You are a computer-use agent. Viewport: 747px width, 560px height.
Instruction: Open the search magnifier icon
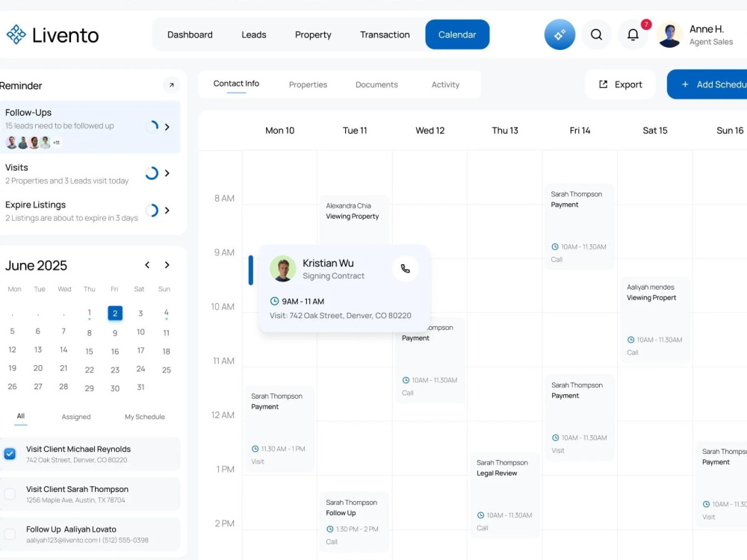click(596, 35)
